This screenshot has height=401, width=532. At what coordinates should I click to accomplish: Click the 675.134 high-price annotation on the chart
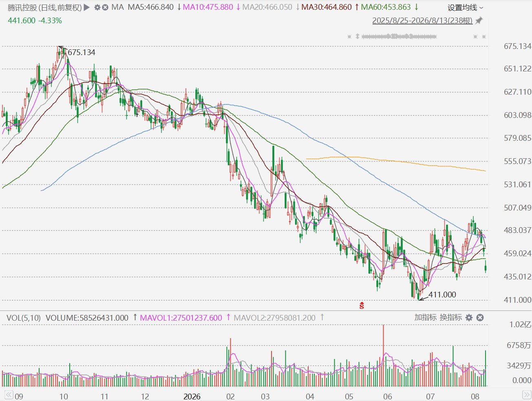[x=82, y=52]
